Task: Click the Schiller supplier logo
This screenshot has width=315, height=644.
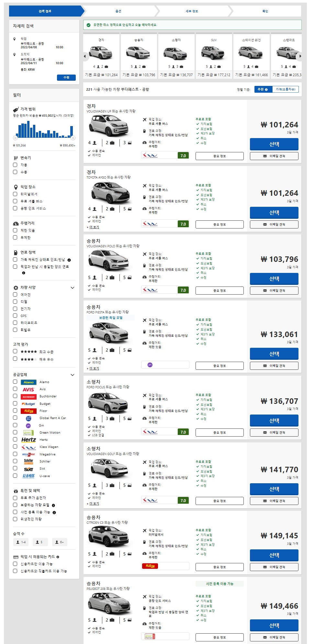Action: pyautogui.click(x=28, y=462)
